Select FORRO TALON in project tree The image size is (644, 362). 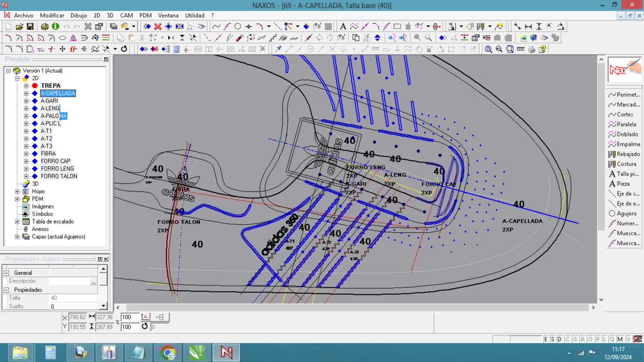[x=59, y=176]
